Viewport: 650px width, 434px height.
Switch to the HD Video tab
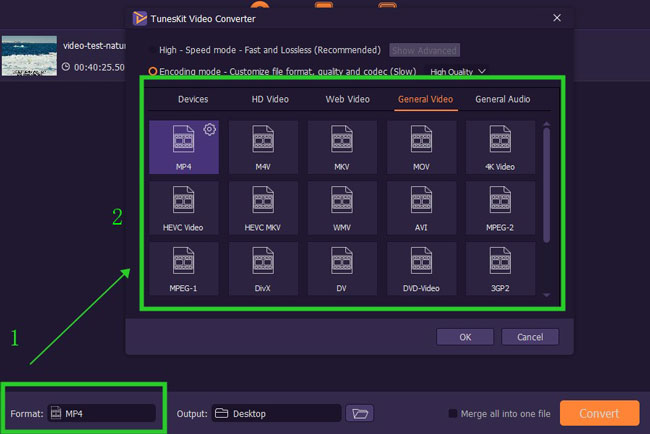(270, 99)
